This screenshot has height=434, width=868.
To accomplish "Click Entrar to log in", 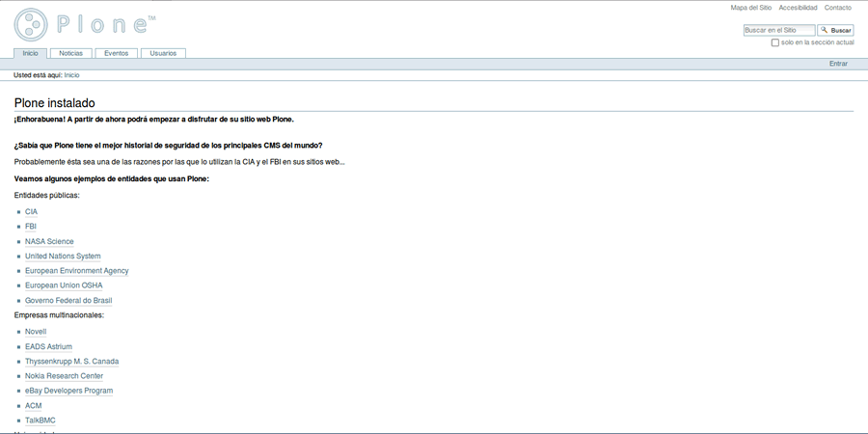I will [x=838, y=64].
